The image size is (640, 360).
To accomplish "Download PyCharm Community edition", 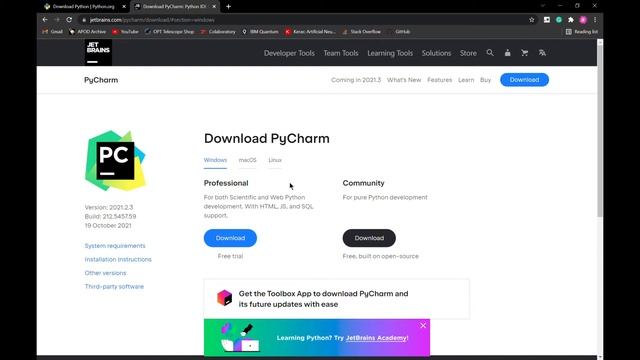I will [369, 238].
